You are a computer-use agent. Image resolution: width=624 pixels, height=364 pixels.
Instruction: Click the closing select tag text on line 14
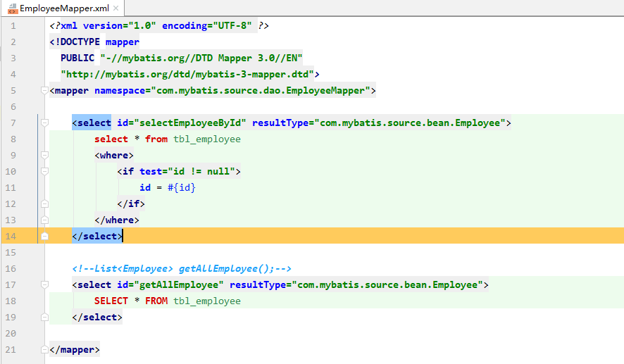point(97,237)
